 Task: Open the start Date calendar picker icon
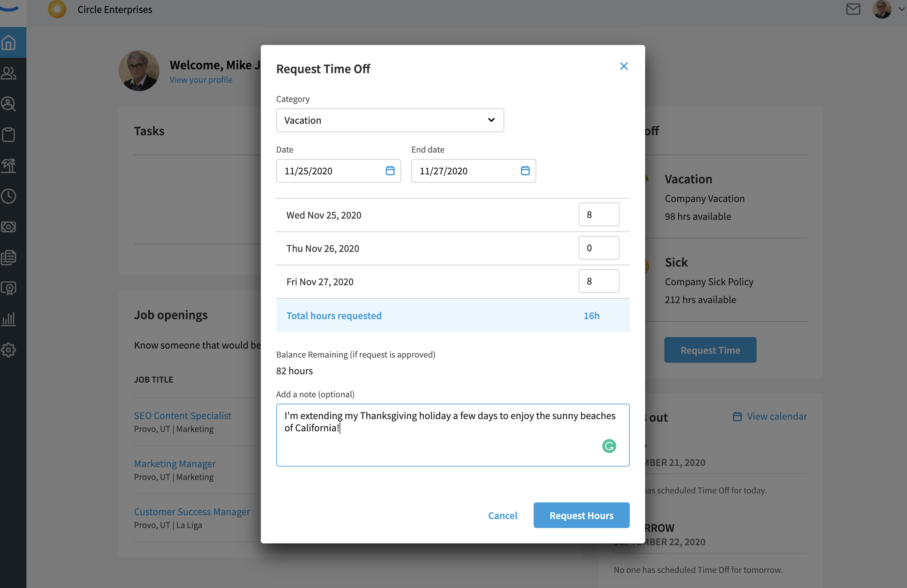point(390,171)
